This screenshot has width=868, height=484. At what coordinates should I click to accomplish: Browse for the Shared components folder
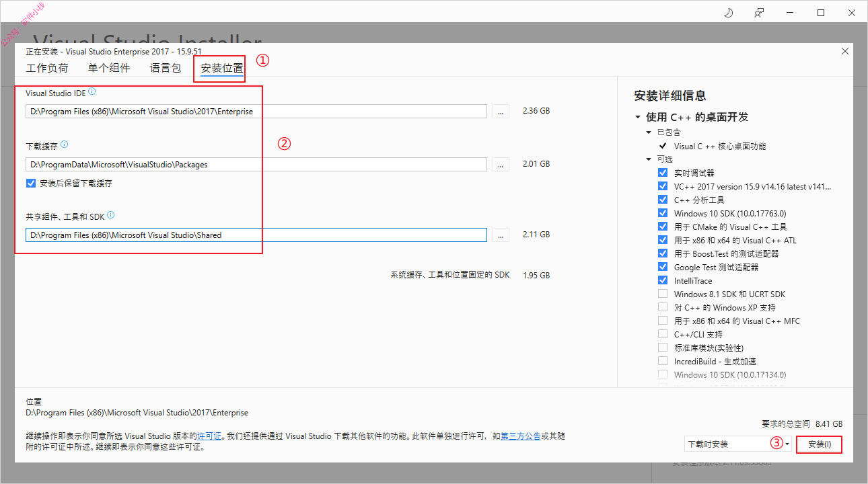click(501, 235)
